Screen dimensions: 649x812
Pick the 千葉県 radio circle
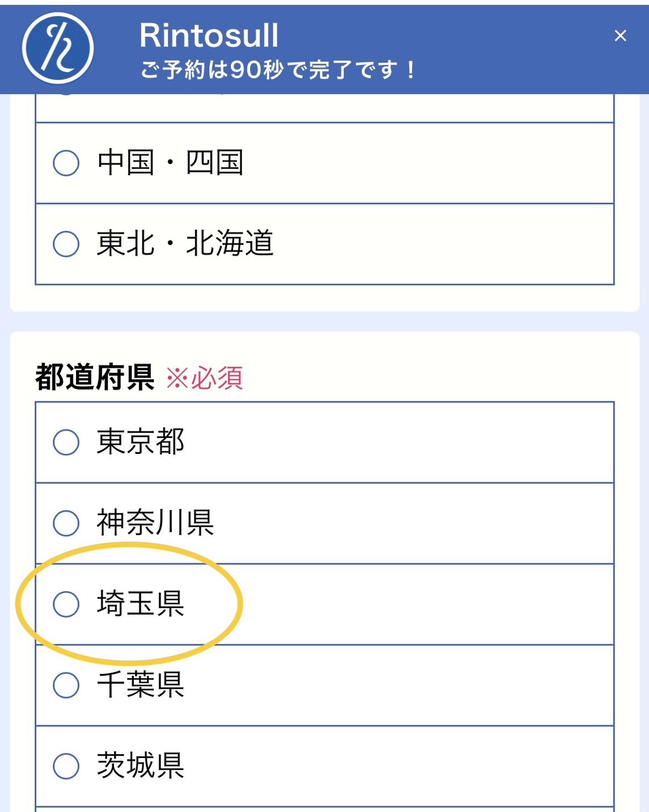(66, 685)
